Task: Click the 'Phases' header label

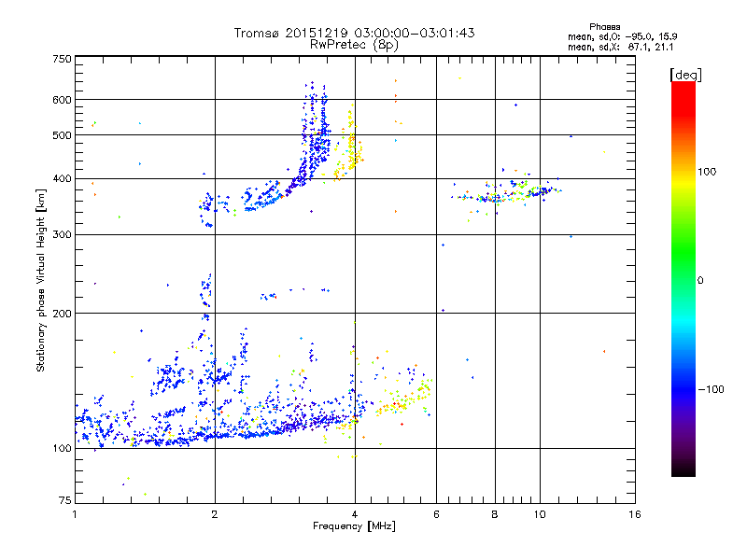Action: [604, 27]
